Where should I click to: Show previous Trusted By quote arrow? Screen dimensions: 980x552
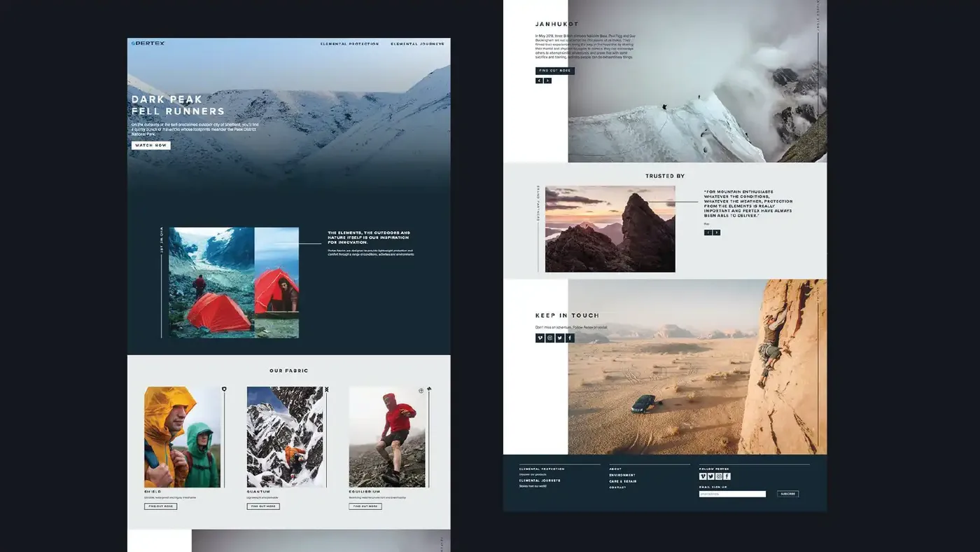pyautogui.click(x=708, y=233)
